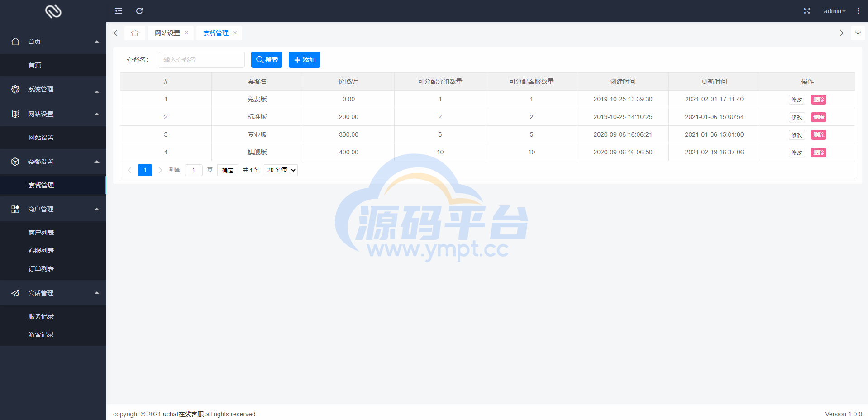This screenshot has height=420, width=868.
Task: Click 删除 for 专业版 row
Action: [x=818, y=135]
